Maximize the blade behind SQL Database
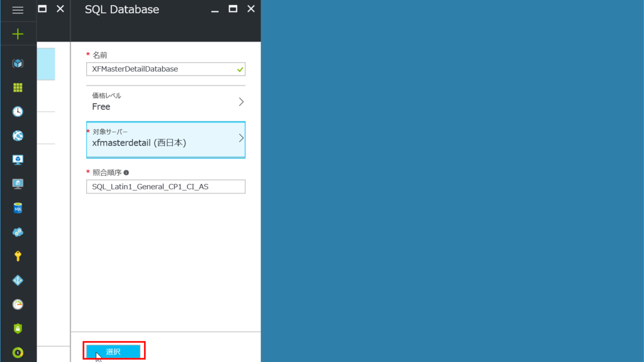The height and width of the screenshot is (362, 644). 42,9
